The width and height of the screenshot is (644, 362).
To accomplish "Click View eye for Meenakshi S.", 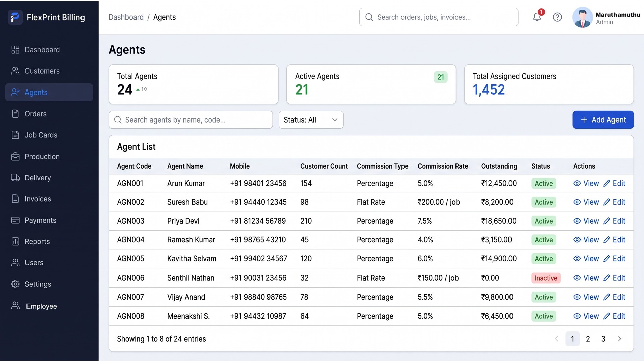I will point(577,316).
